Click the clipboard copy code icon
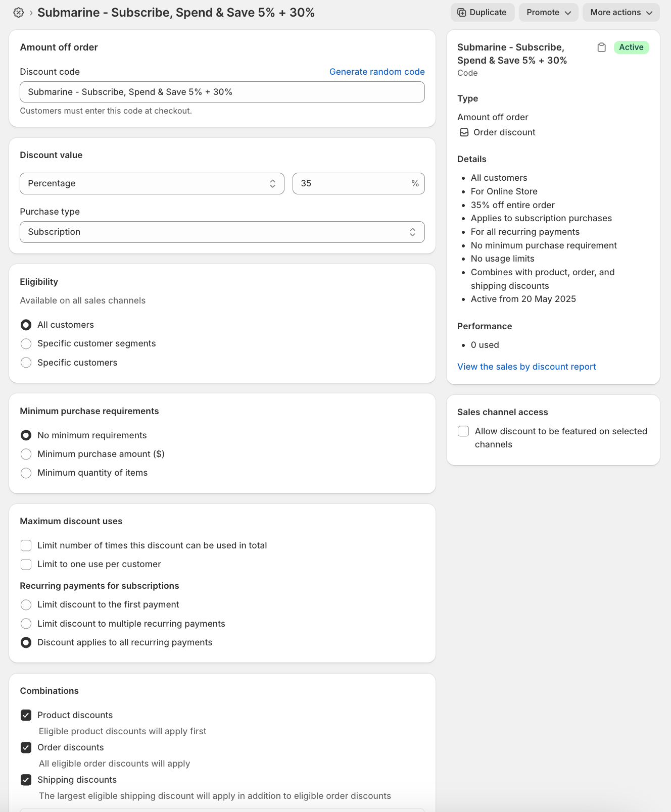This screenshot has height=812, width=671. (x=601, y=47)
